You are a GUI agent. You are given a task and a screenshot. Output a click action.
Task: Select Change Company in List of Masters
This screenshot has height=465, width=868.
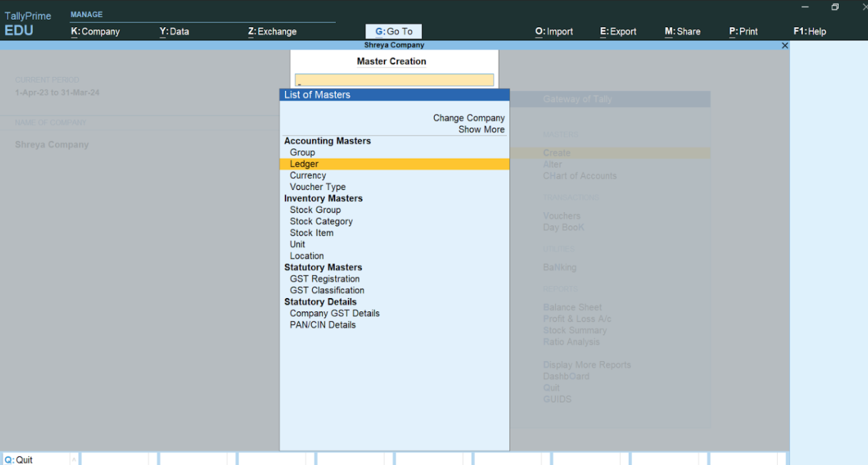[x=468, y=118]
